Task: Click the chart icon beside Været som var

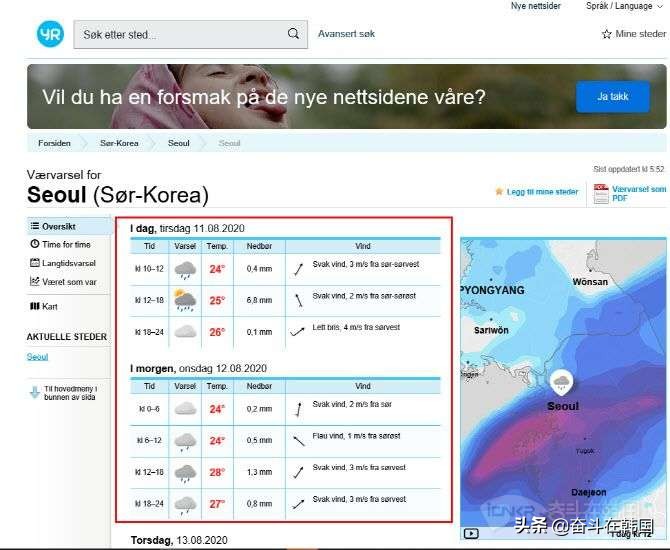Action: [x=35, y=281]
